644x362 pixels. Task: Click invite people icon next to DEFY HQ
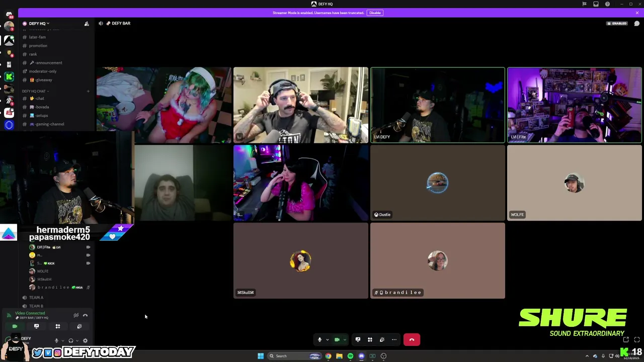[x=87, y=24]
